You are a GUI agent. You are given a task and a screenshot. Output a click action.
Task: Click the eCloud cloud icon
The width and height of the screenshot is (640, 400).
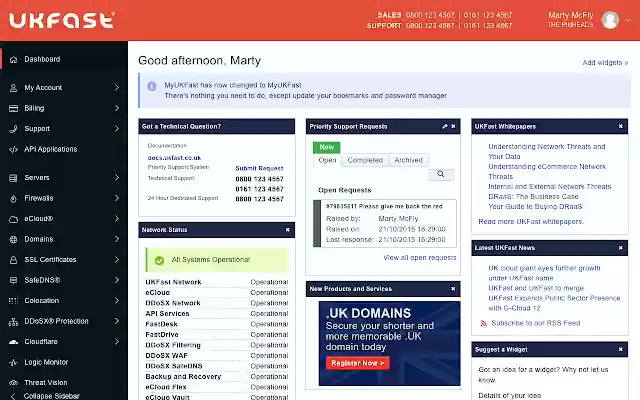[x=13, y=219]
